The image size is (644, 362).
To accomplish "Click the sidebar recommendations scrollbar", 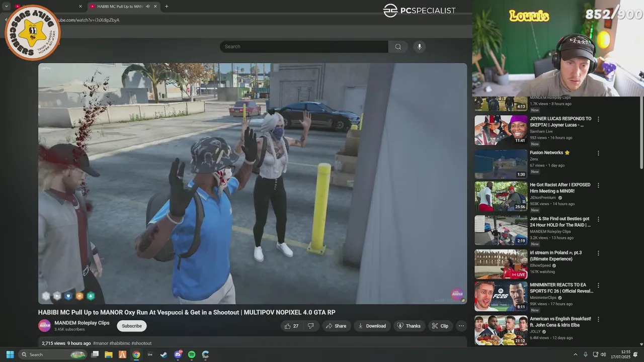I will pyautogui.click(x=641, y=133).
